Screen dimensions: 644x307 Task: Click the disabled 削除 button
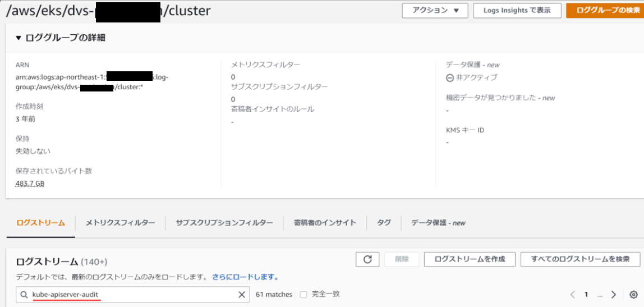pos(402,259)
